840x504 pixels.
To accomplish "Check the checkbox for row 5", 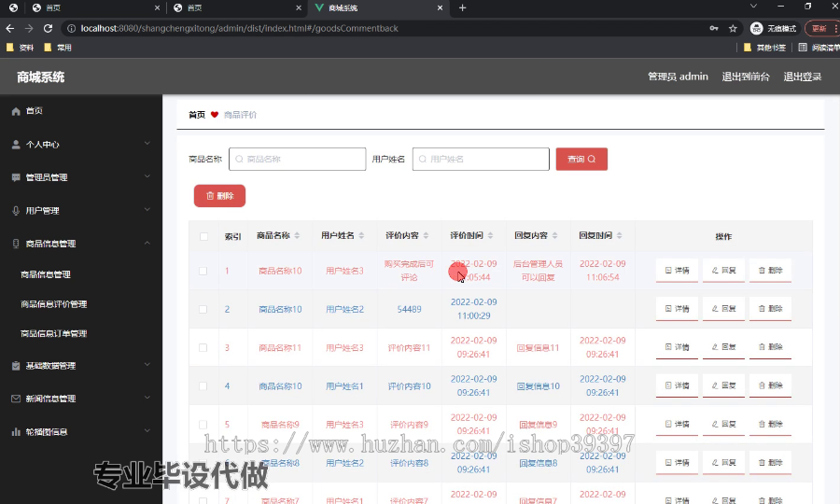I will [203, 425].
